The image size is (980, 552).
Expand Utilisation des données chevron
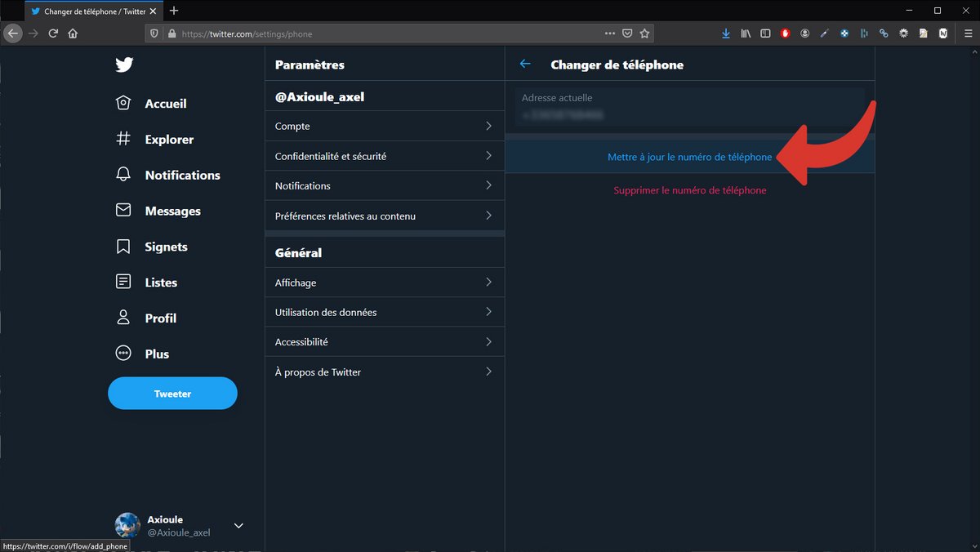click(x=488, y=312)
